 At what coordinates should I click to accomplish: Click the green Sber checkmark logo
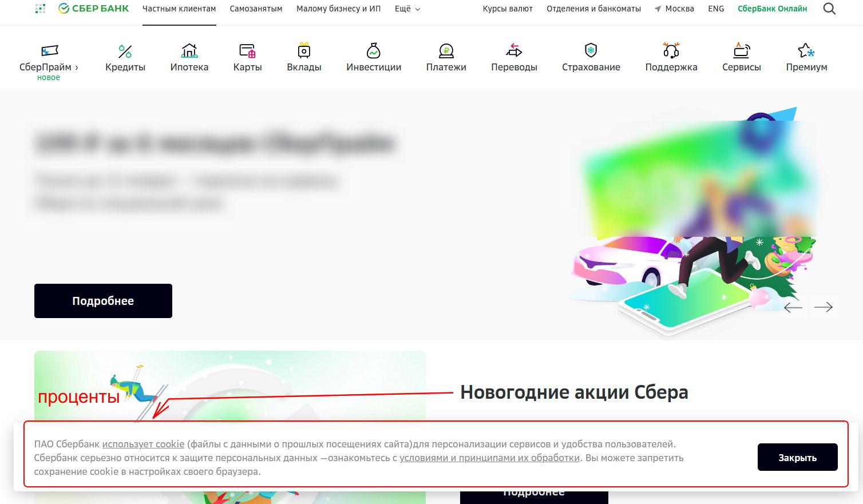pyautogui.click(x=64, y=9)
